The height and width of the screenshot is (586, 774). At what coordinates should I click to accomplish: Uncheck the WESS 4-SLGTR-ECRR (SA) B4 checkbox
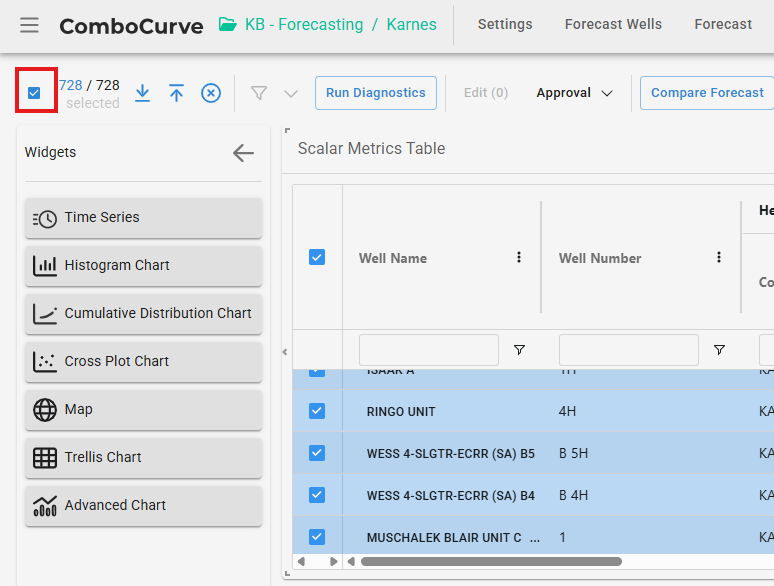[x=317, y=495]
